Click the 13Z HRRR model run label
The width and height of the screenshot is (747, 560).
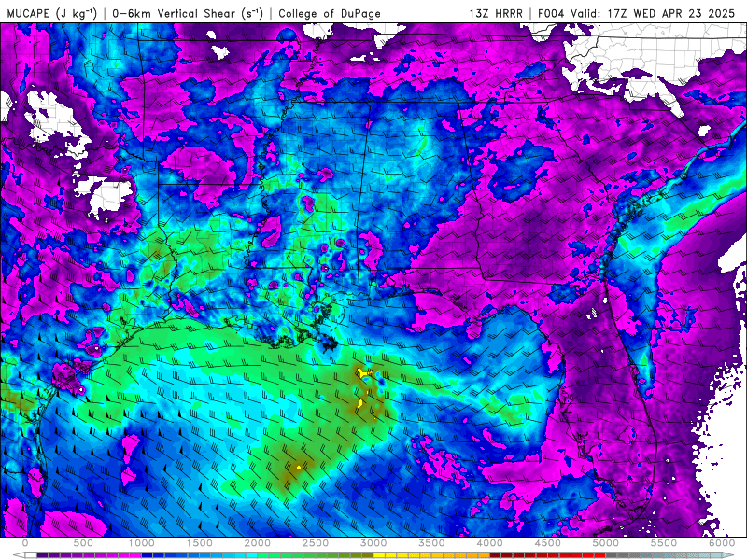point(496,13)
